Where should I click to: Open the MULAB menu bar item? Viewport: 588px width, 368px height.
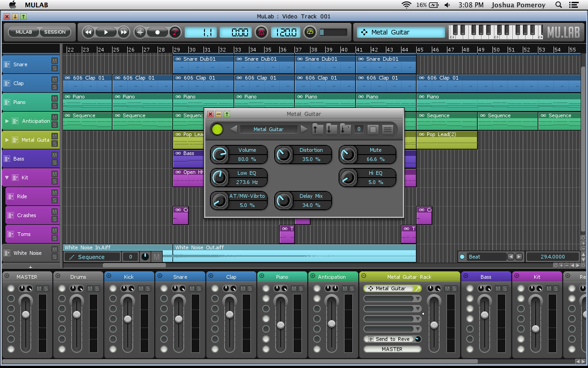coord(37,5)
